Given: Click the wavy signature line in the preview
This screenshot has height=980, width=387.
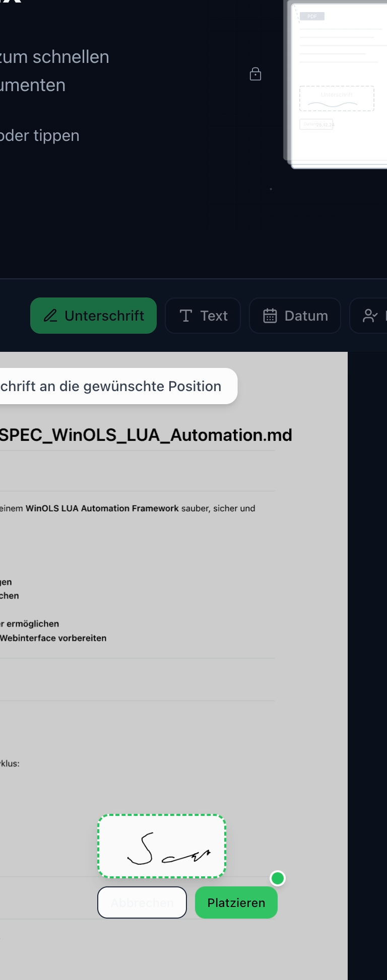Looking at the screenshot, I should click(x=333, y=104).
